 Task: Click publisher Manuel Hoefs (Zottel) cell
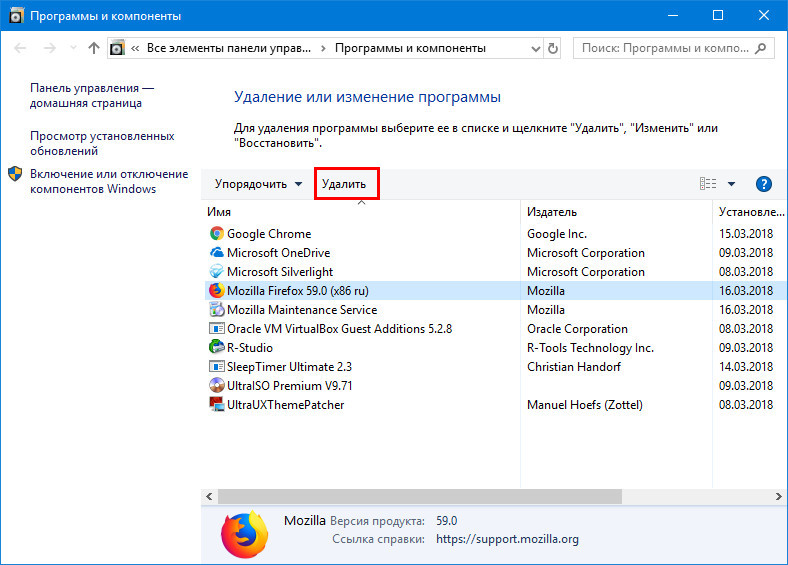tap(584, 405)
